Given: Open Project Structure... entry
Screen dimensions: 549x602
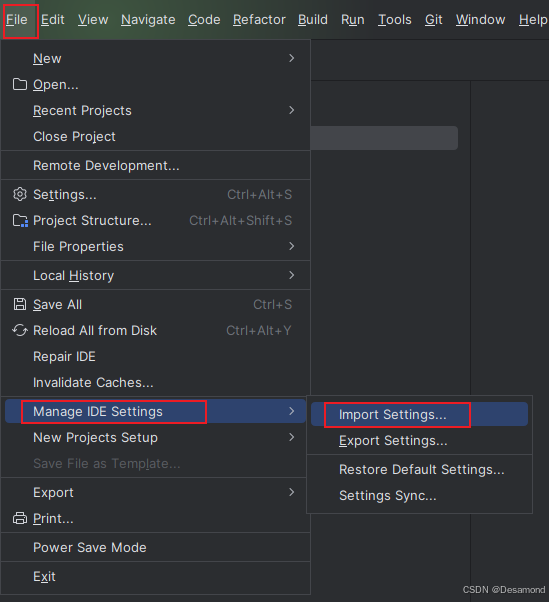Looking at the screenshot, I should pyautogui.click(x=155, y=221).
